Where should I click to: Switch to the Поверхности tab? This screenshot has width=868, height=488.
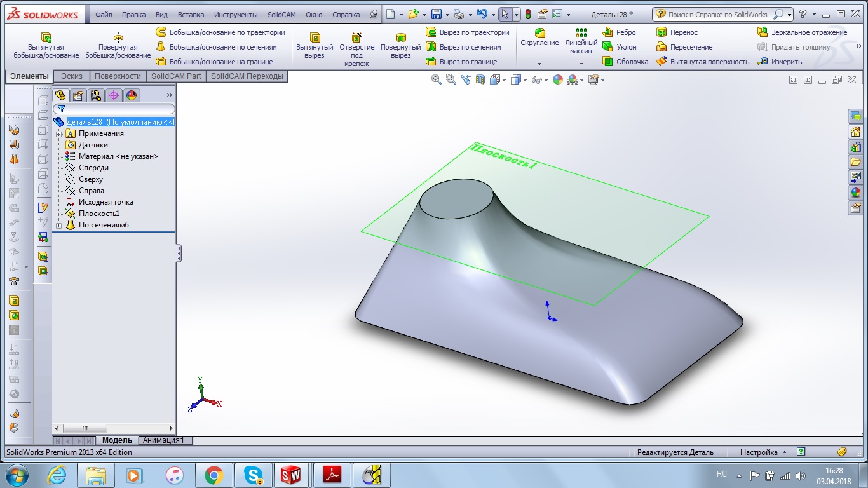(x=118, y=76)
